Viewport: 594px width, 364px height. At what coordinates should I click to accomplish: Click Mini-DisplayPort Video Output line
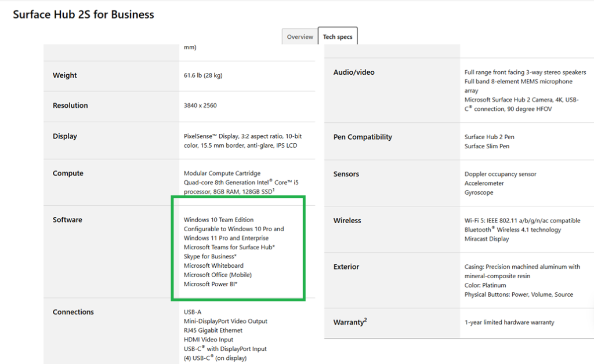tap(226, 321)
